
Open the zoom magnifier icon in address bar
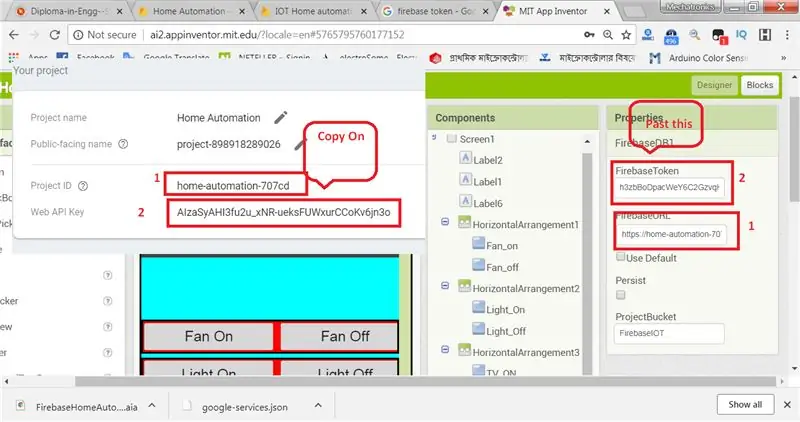pyautogui.click(x=608, y=35)
